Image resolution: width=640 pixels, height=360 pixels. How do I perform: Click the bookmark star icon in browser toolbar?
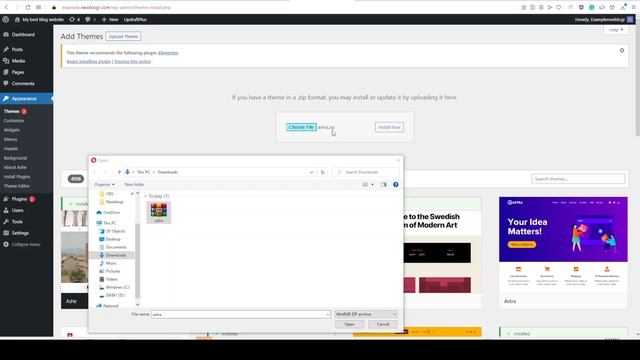[x=524, y=7]
